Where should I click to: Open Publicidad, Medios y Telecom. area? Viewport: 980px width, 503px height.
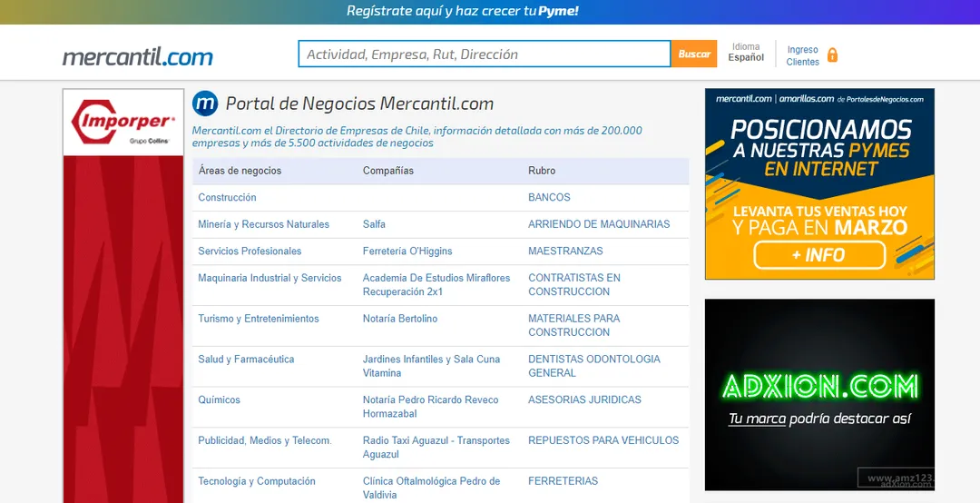click(x=264, y=440)
